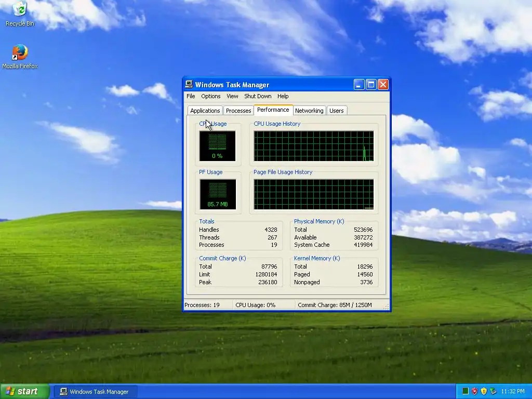
Task: Click the Windows Task Manager title bar text
Action: [x=232, y=85]
